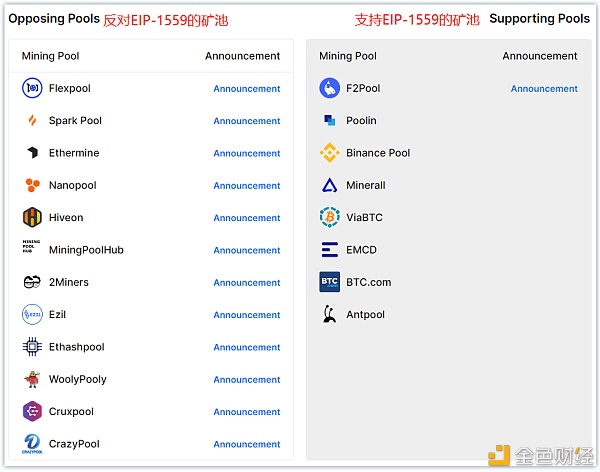Open F2Pool's Announcement link
Image resolution: width=600 pixels, height=472 pixels.
point(544,88)
